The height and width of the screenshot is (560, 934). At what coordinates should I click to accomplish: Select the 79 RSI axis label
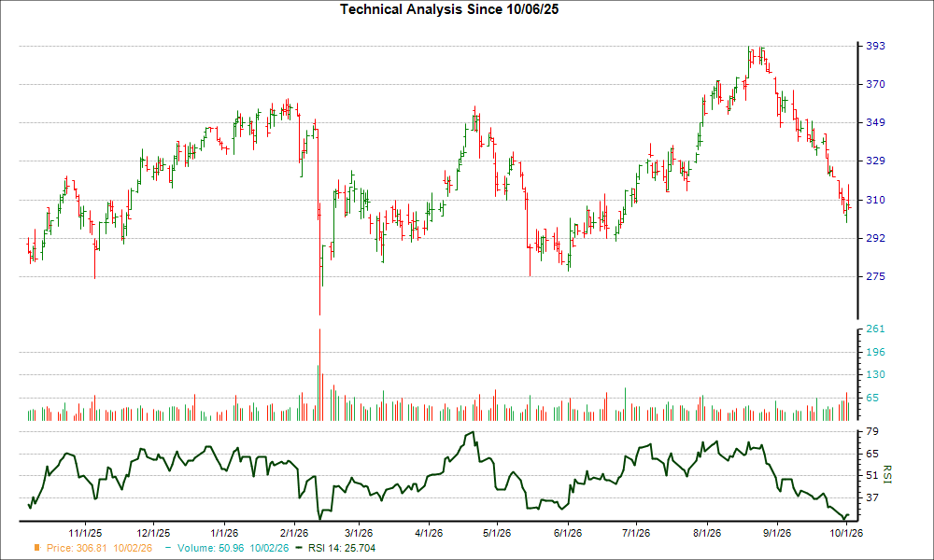coord(872,431)
